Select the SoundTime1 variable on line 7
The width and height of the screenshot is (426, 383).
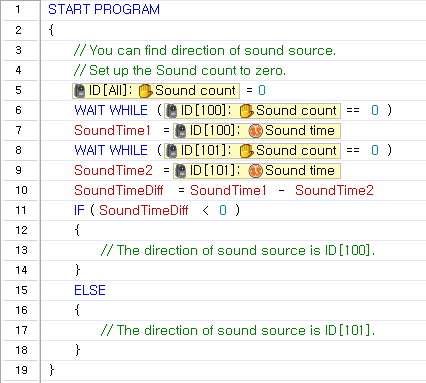click(x=113, y=130)
